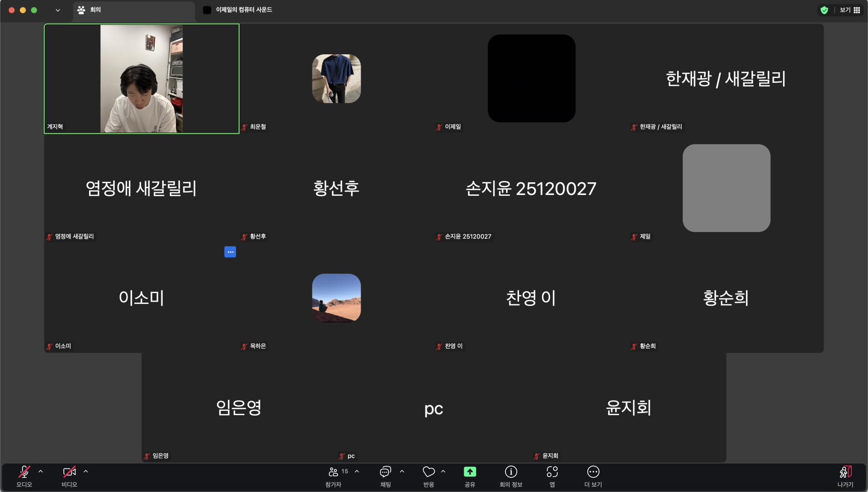
Task: Click the blue more options button on 이소미 tile
Action: click(x=230, y=252)
